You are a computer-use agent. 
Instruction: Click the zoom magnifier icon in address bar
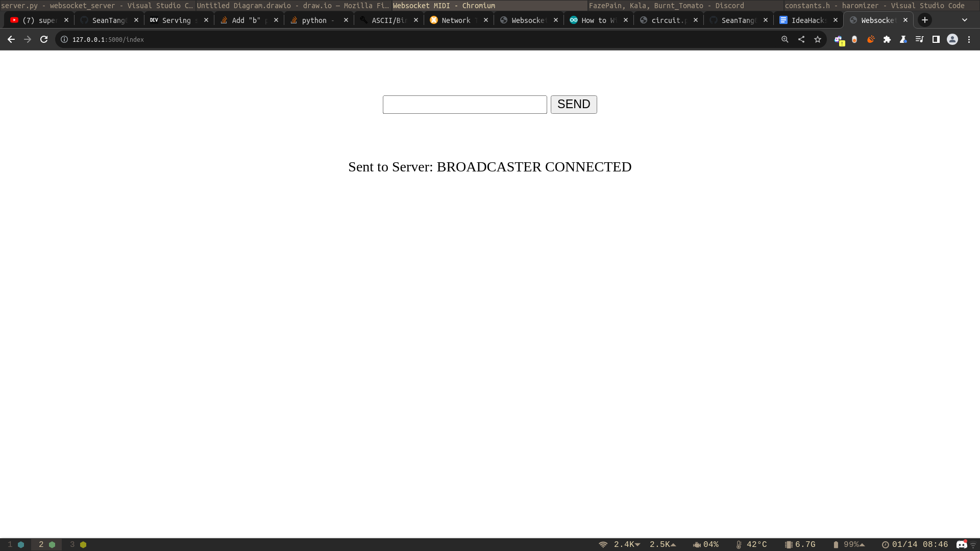(x=785, y=39)
